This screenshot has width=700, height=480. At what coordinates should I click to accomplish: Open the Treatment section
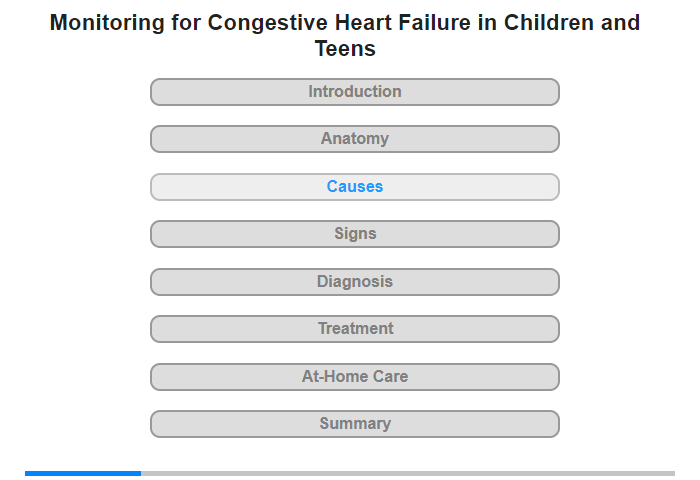[354, 329]
